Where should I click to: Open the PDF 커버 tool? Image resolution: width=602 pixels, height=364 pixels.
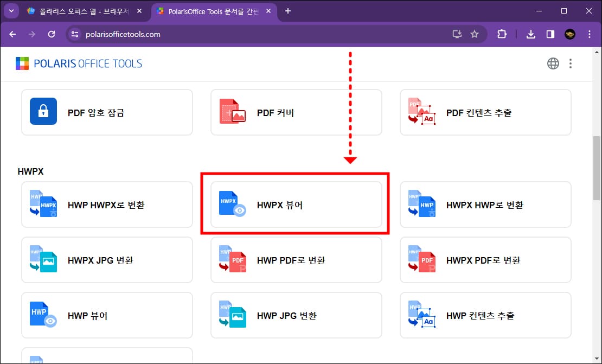pyautogui.click(x=296, y=112)
